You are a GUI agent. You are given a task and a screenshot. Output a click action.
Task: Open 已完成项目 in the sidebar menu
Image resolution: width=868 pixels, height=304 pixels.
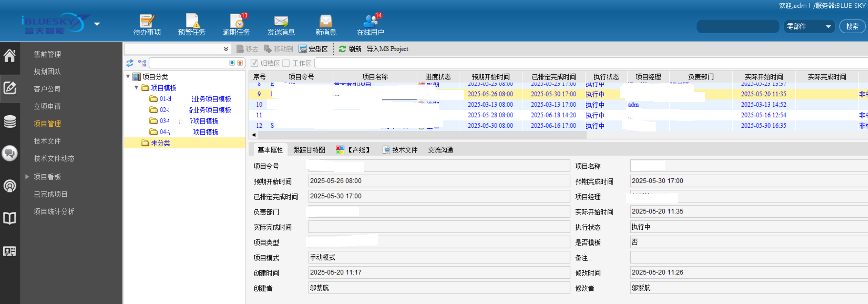tap(50, 194)
